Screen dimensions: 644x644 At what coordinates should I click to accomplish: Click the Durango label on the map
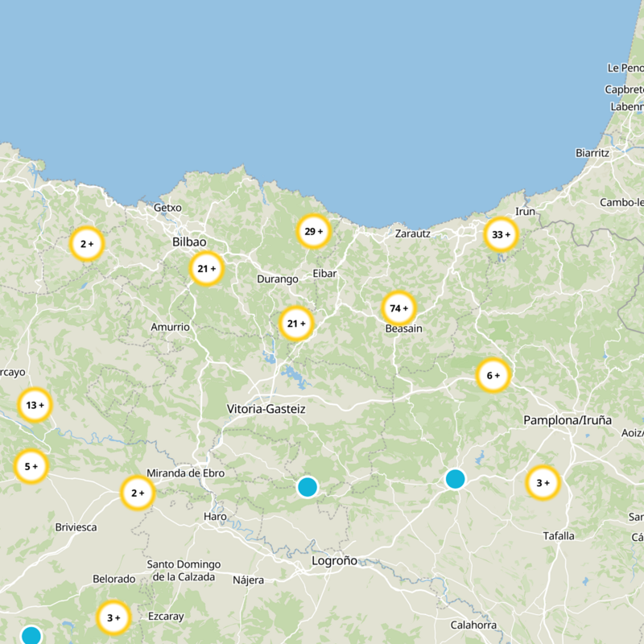(278, 279)
